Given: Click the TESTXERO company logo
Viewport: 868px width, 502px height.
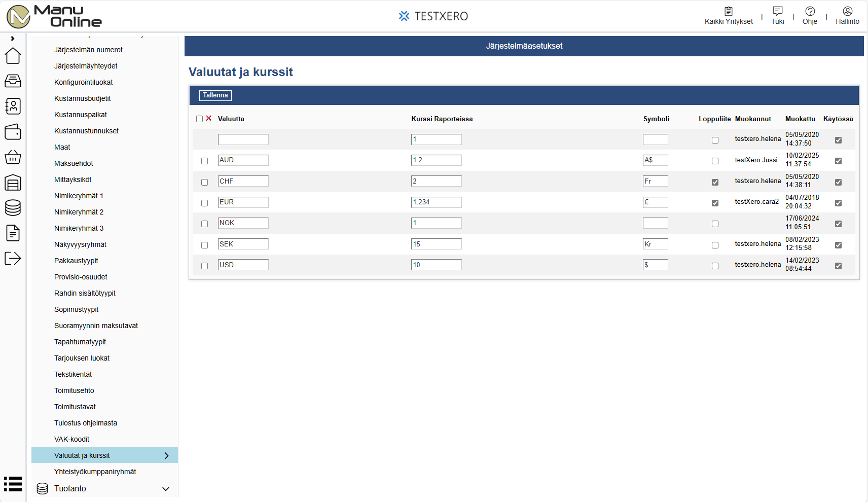Looking at the screenshot, I should pos(433,16).
